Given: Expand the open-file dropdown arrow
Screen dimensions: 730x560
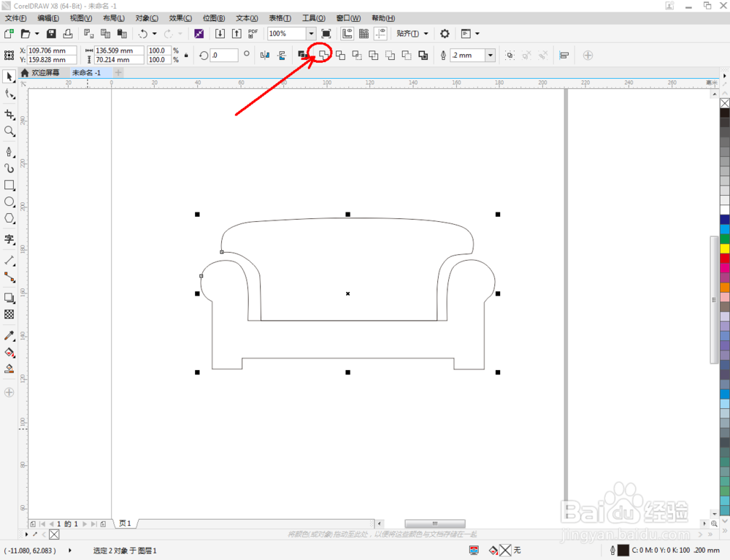Looking at the screenshot, I should 36,34.
